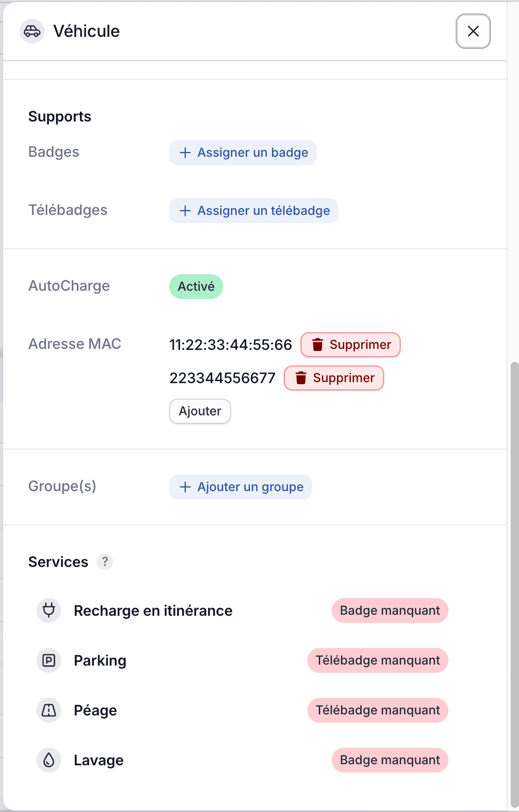The image size is (519, 812).
Task: Click the Ajouter un groupe button
Action: [x=240, y=487]
